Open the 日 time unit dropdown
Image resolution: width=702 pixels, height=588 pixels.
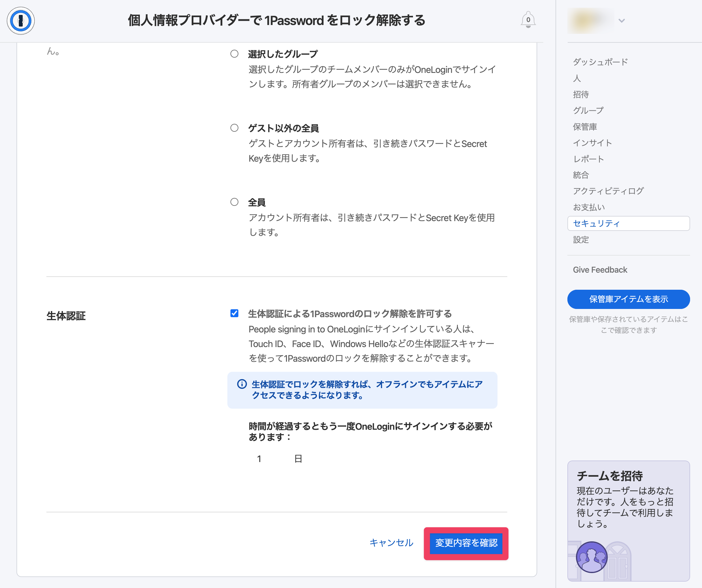pos(298,459)
